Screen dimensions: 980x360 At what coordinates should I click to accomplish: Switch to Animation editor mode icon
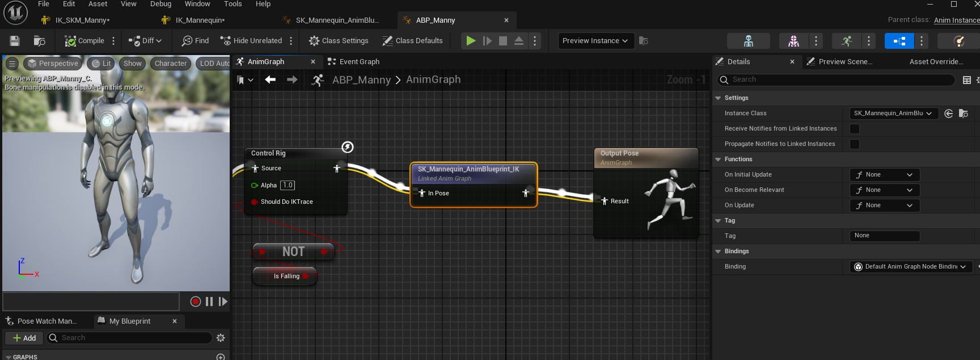(x=847, y=41)
